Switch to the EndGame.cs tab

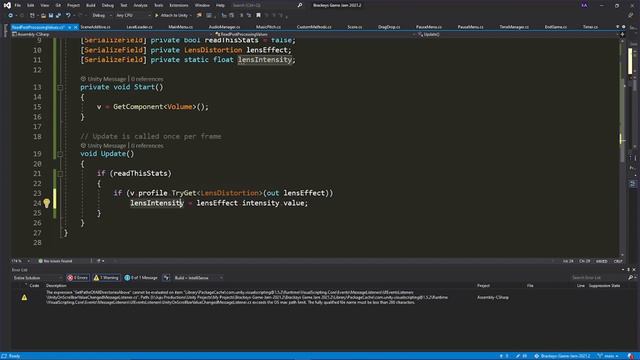pyautogui.click(x=556, y=27)
